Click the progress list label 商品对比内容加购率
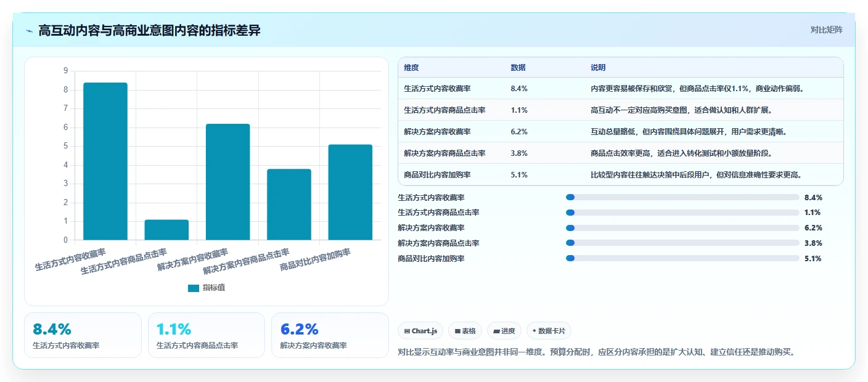Viewport: 868px width, 382px height. pos(431,259)
